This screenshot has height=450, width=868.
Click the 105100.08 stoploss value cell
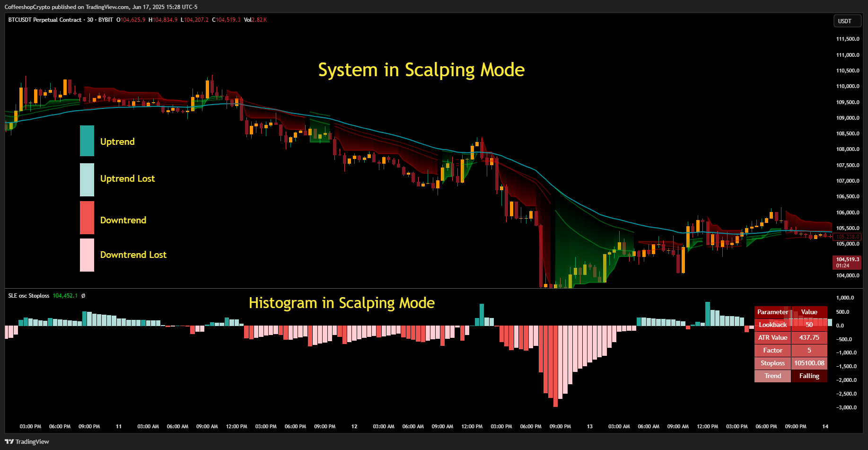click(x=809, y=363)
